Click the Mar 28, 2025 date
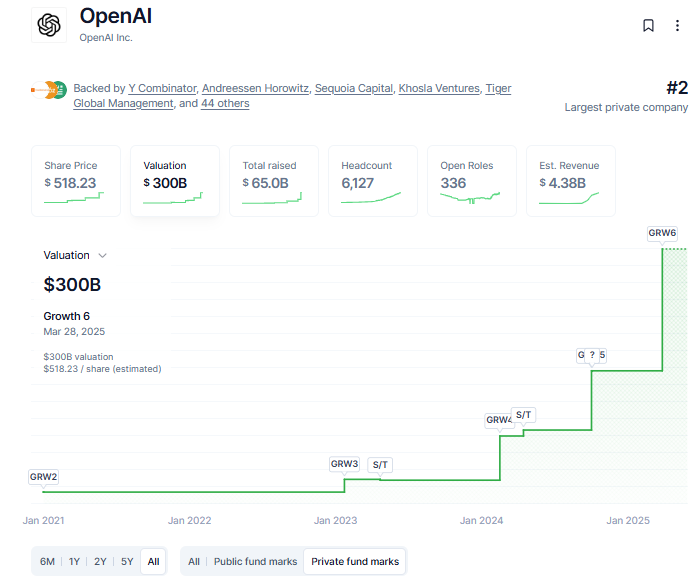Screen dimensions: 699x580 (x=74, y=332)
